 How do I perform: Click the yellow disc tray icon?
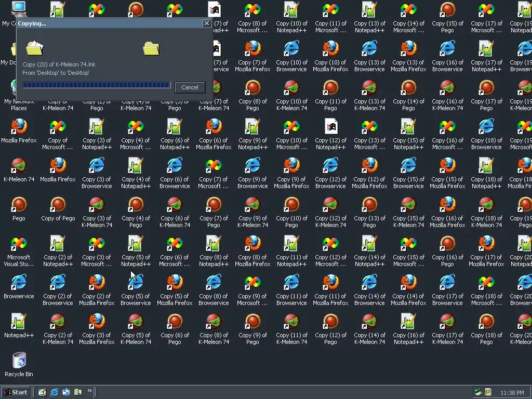[x=487, y=392]
